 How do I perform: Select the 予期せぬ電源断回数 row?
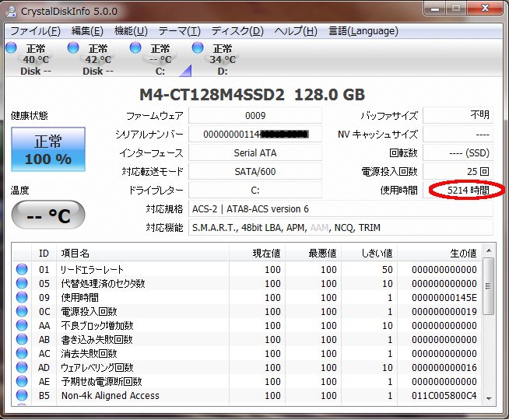point(247,381)
